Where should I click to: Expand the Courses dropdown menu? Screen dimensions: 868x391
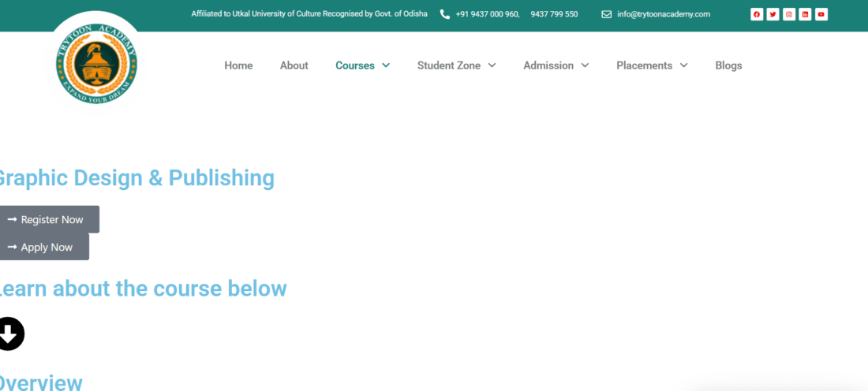point(362,65)
